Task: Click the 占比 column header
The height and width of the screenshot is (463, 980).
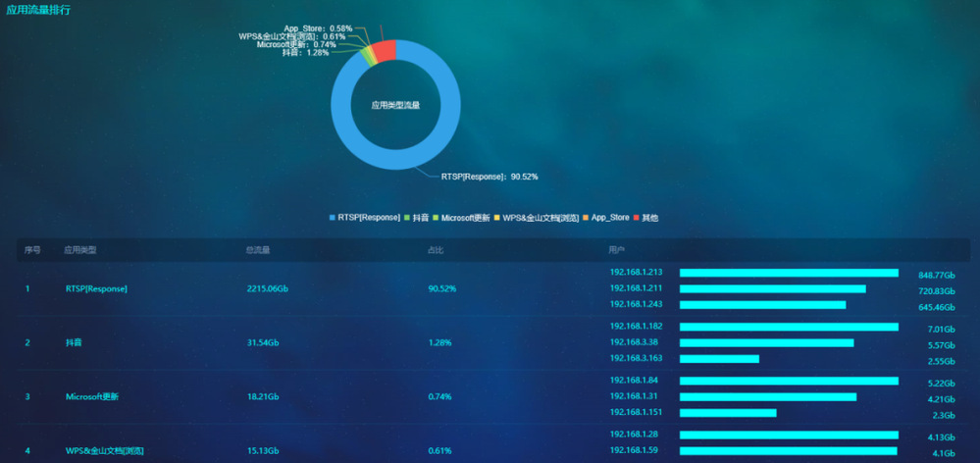Action: coord(436,250)
